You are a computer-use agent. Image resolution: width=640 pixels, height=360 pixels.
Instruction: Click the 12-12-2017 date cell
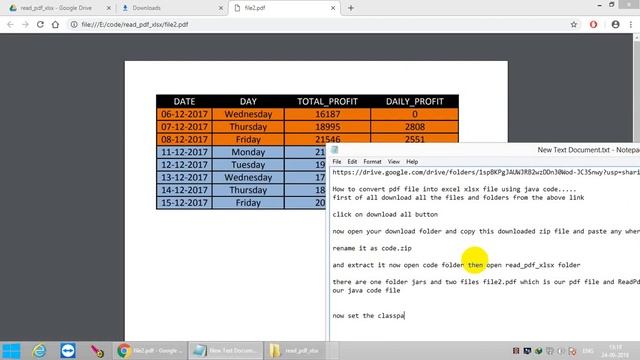click(x=184, y=165)
